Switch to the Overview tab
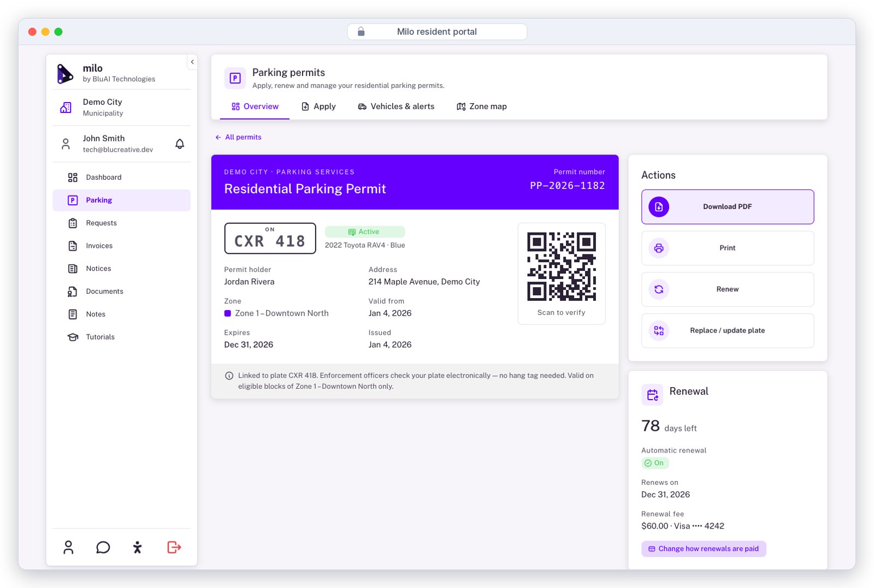874x588 pixels. pyautogui.click(x=255, y=106)
